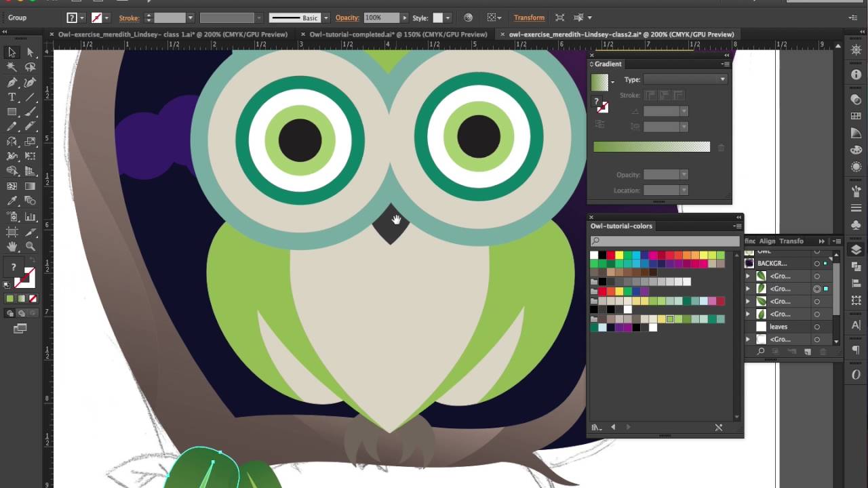Choose the Shape Builder tool
The width and height of the screenshot is (868, 488).
pos(12,171)
